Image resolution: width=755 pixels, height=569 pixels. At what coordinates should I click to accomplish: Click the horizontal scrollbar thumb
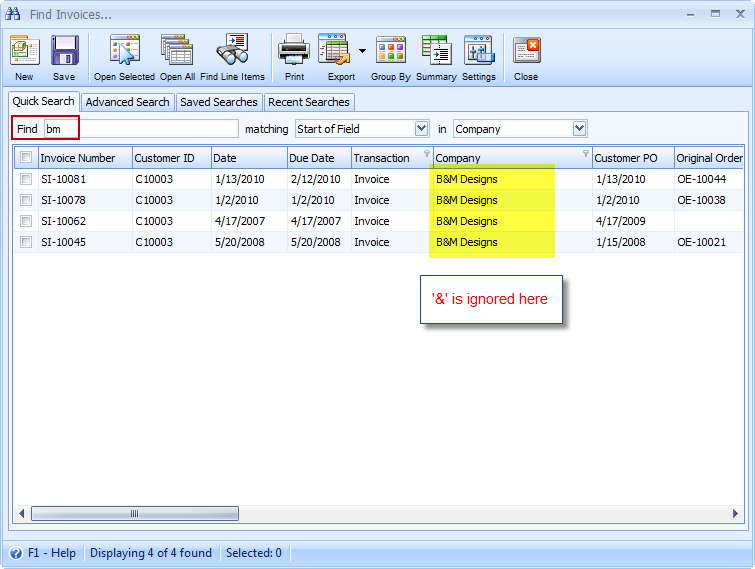point(135,514)
